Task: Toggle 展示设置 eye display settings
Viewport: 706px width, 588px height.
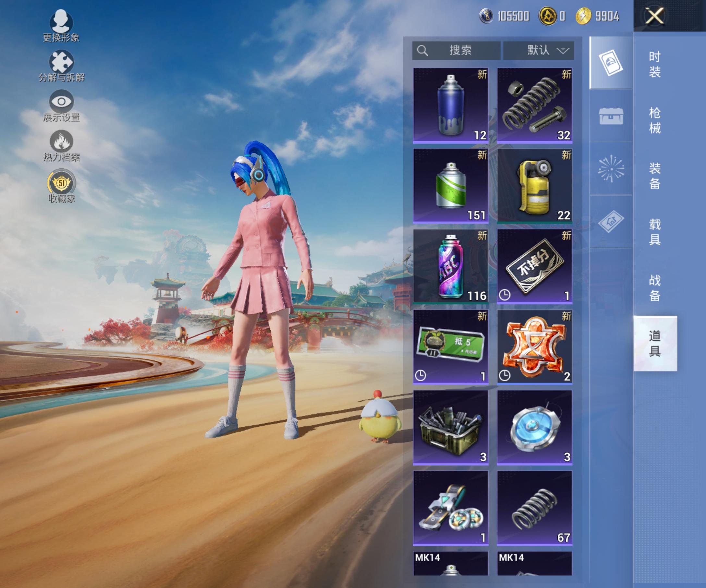Action: [61, 101]
